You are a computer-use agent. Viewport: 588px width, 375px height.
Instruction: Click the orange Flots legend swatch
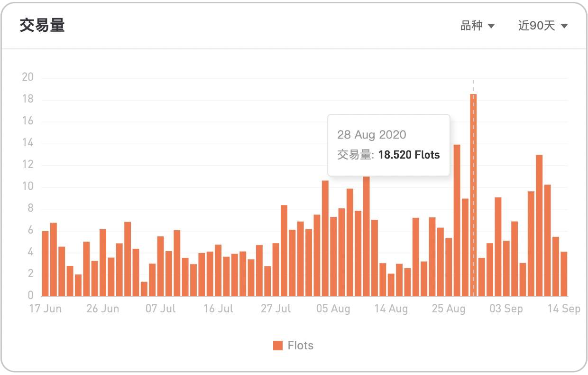click(x=278, y=346)
